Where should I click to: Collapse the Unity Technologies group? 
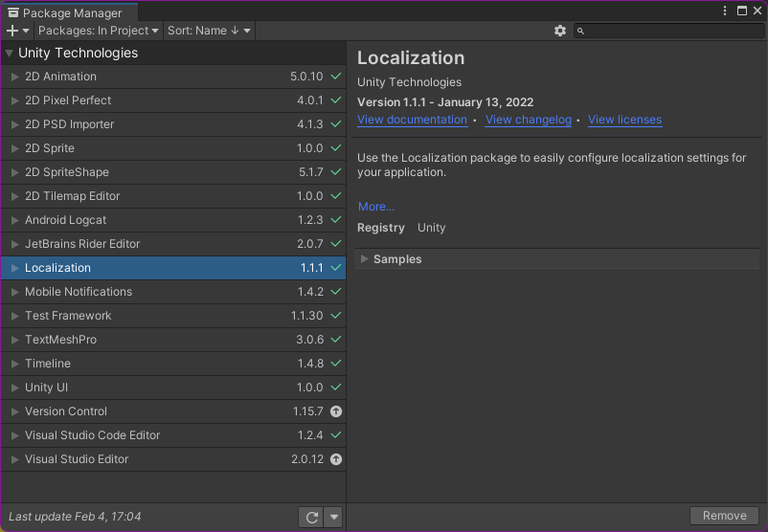9,53
